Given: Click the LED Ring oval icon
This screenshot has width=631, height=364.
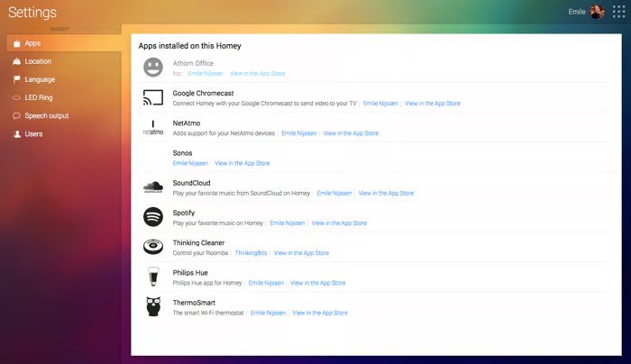Looking at the screenshot, I should pos(16,97).
